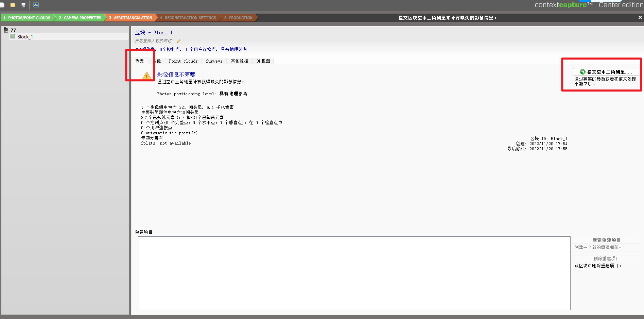Click 新建重建项目 button

click(606, 240)
